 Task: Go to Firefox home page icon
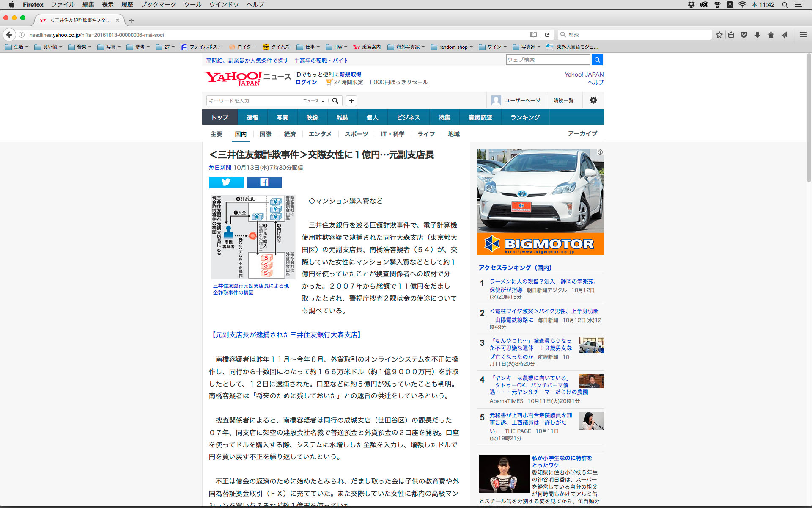[x=771, y=35]
